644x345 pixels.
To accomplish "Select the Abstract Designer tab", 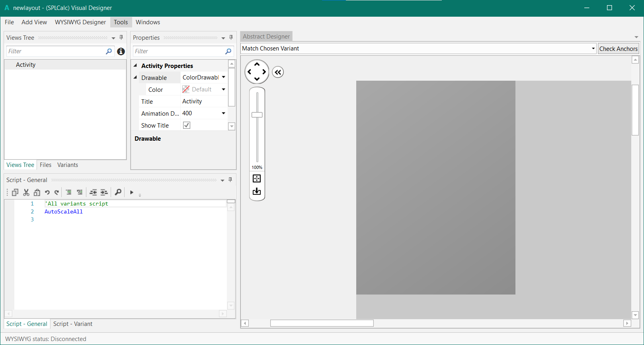I will (266, 37).
